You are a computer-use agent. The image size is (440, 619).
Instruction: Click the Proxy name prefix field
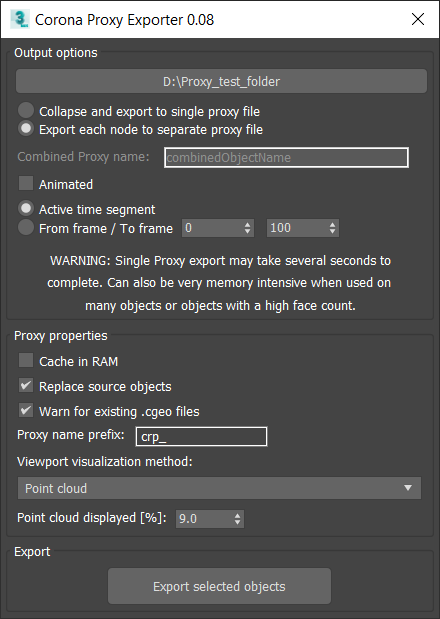pyautogui.click(x=201, y=437)
